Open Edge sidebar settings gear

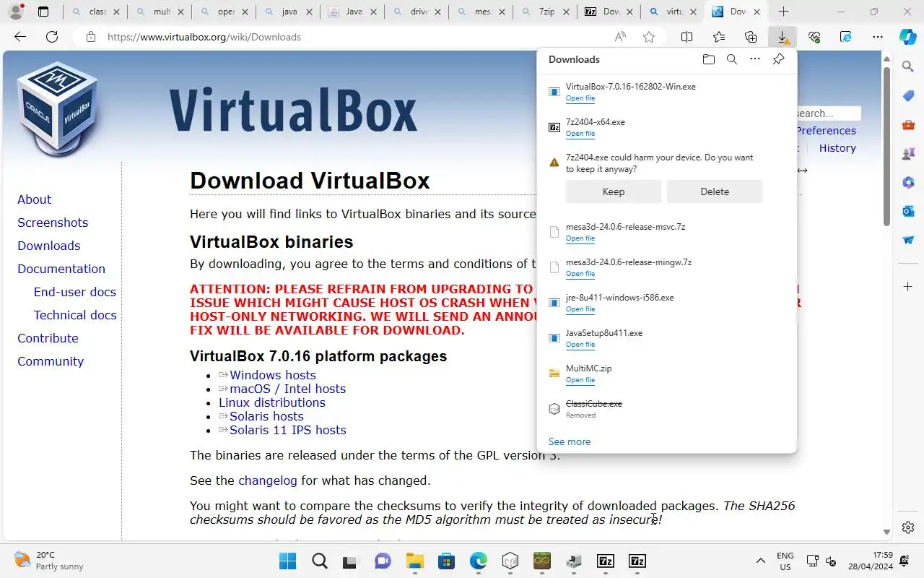(x=908, y=527)
